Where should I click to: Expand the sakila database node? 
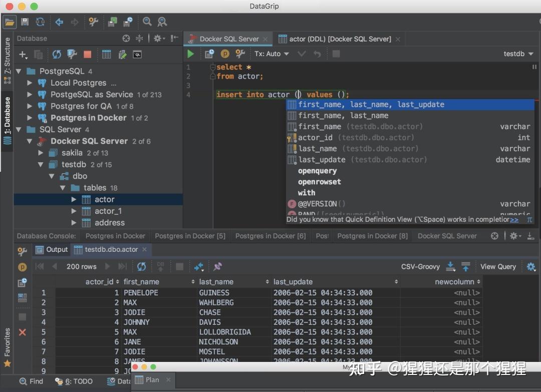[x=41, y=153]
